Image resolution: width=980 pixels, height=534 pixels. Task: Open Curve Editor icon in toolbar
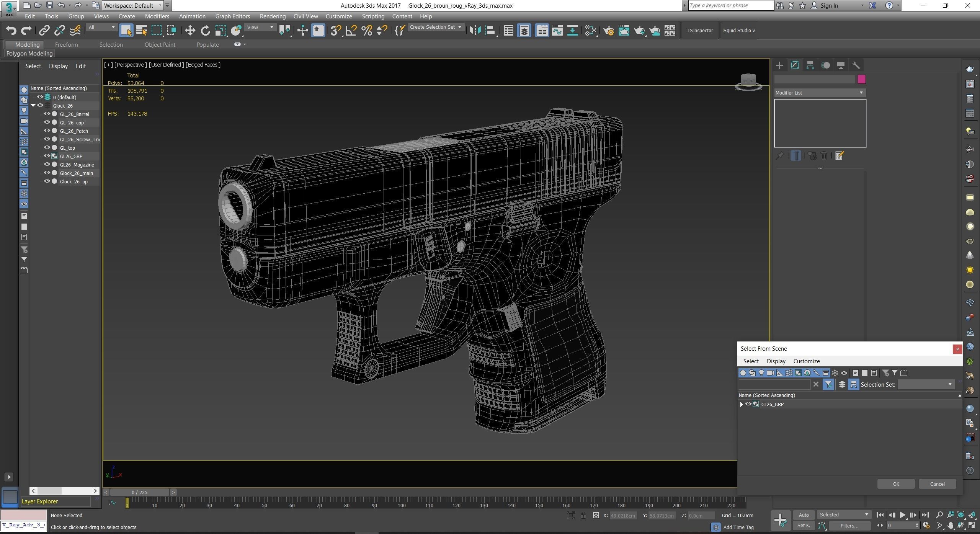pyautogui.click(x=557, y=30)
